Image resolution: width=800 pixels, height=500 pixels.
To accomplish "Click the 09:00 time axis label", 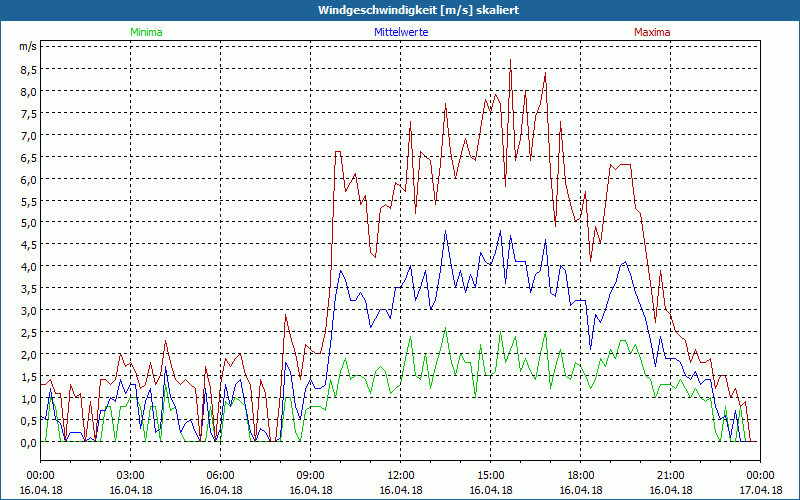I will pos(311,476).
